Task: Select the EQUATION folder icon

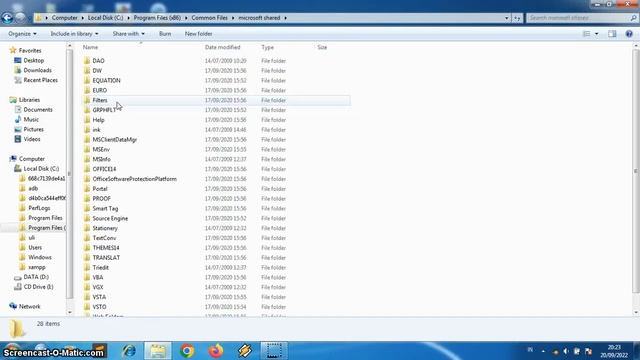Action: (x=87, y=80)
